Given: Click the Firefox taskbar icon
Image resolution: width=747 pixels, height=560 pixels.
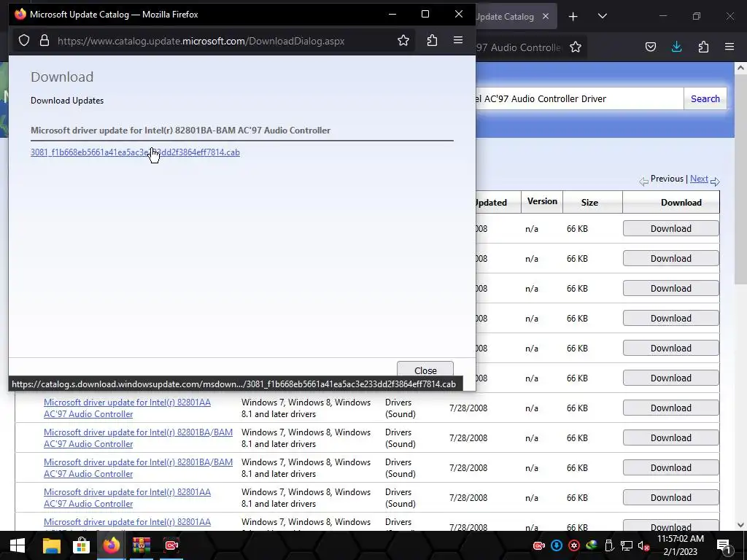Looking at the screenshot, I should click(112, 545).
